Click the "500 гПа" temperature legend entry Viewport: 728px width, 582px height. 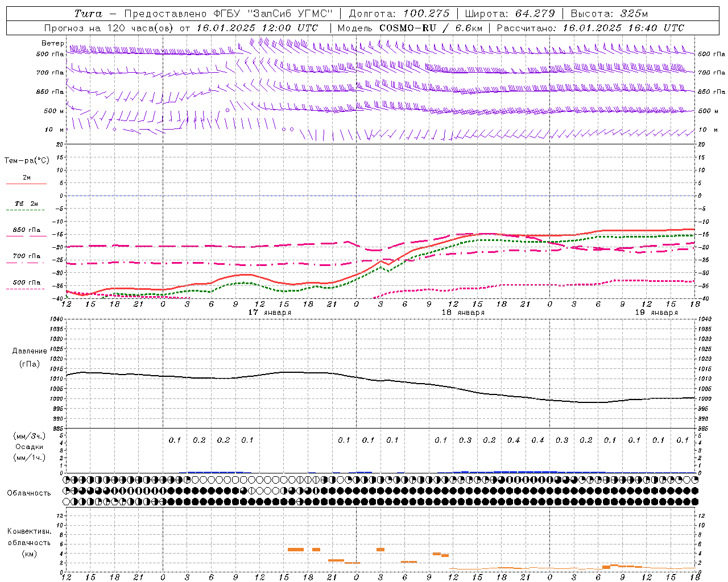(x=27, y=282)
